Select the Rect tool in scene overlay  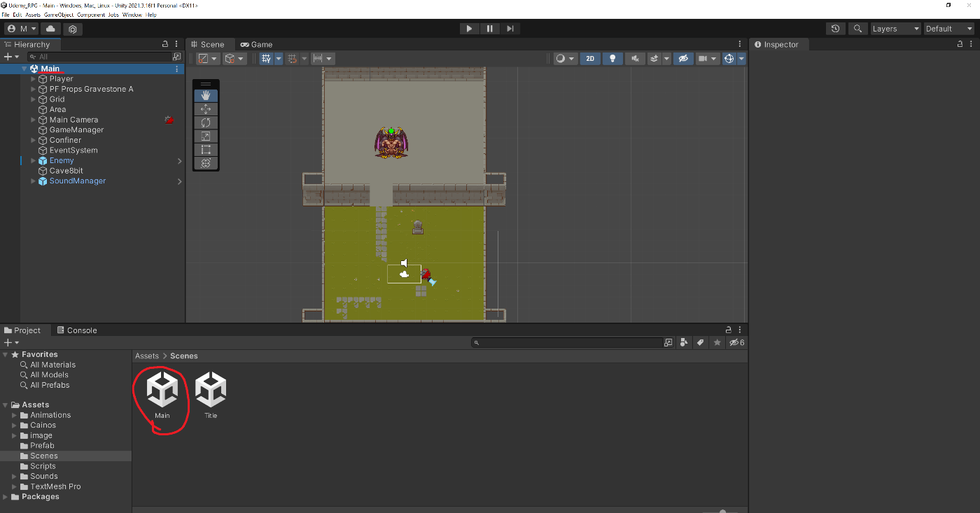[x=206, y=149]
